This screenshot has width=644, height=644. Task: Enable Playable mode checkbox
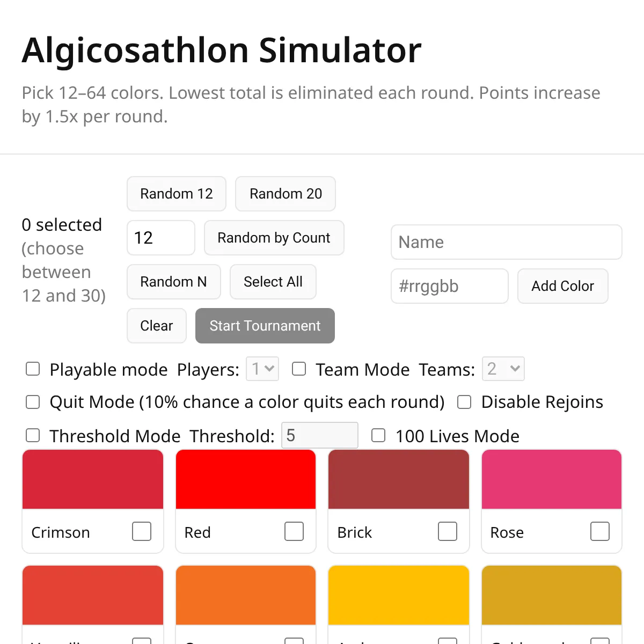(x=33, y=369)
